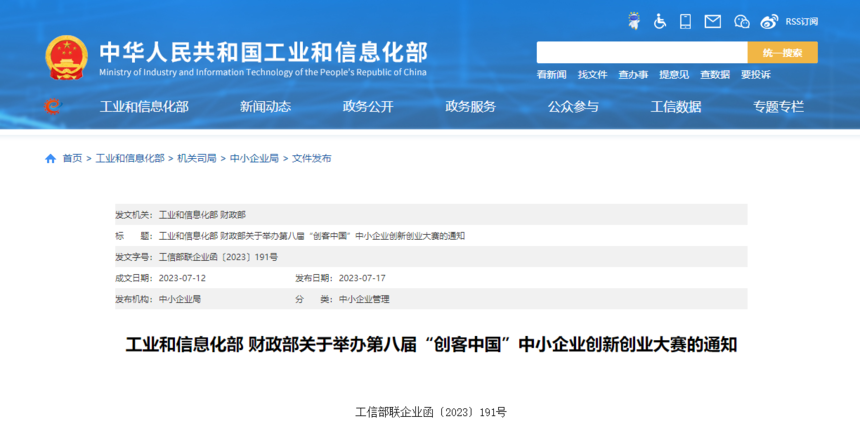
Task: Click the WeChat icon in header
Action: coord(741,21)
